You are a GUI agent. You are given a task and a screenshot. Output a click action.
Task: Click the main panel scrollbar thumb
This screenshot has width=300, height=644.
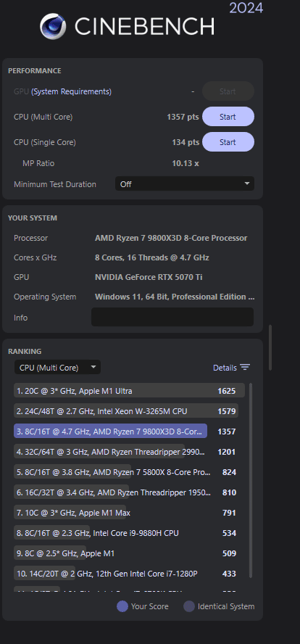click(x=270, y=347)
